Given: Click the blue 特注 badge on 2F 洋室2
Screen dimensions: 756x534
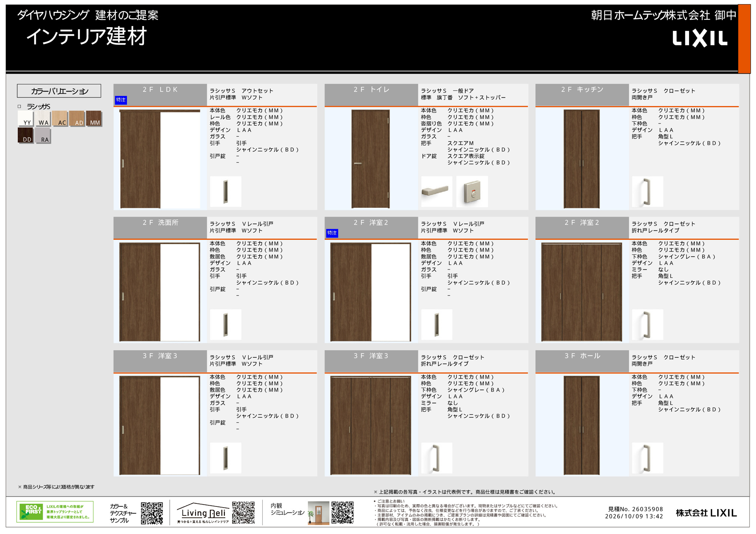Looking at the screenshot, I should point(332,233).
